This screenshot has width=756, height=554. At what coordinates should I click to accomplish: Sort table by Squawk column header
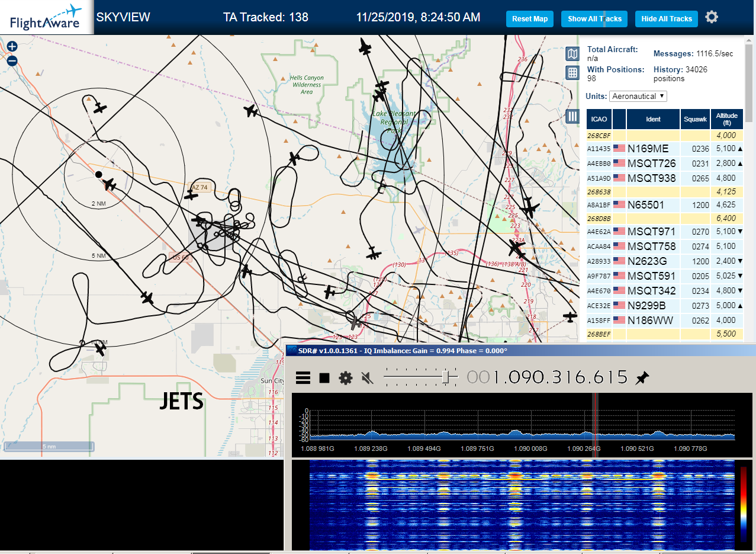point(695,119)
